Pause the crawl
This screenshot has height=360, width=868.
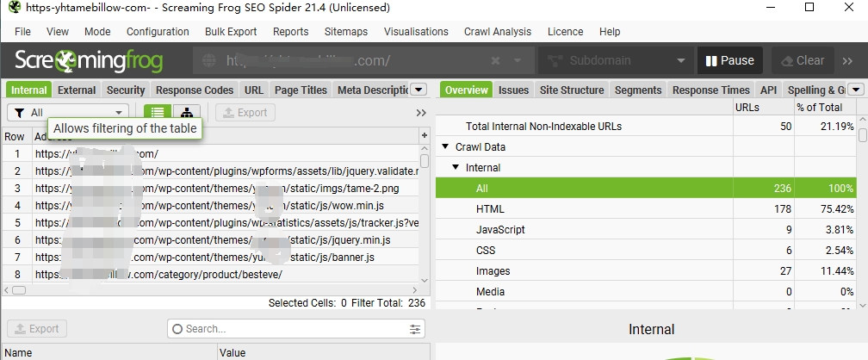(x=729, y=60)
